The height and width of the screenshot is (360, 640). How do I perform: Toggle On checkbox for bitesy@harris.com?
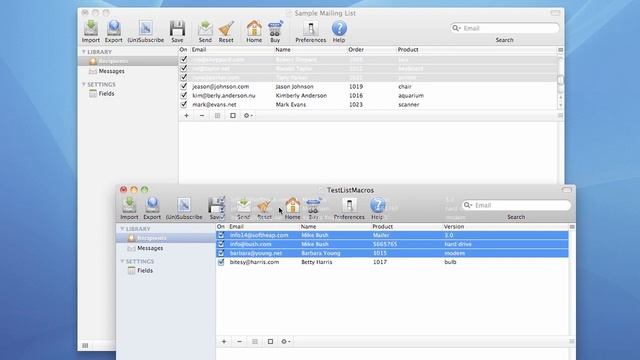coord(221,262)
